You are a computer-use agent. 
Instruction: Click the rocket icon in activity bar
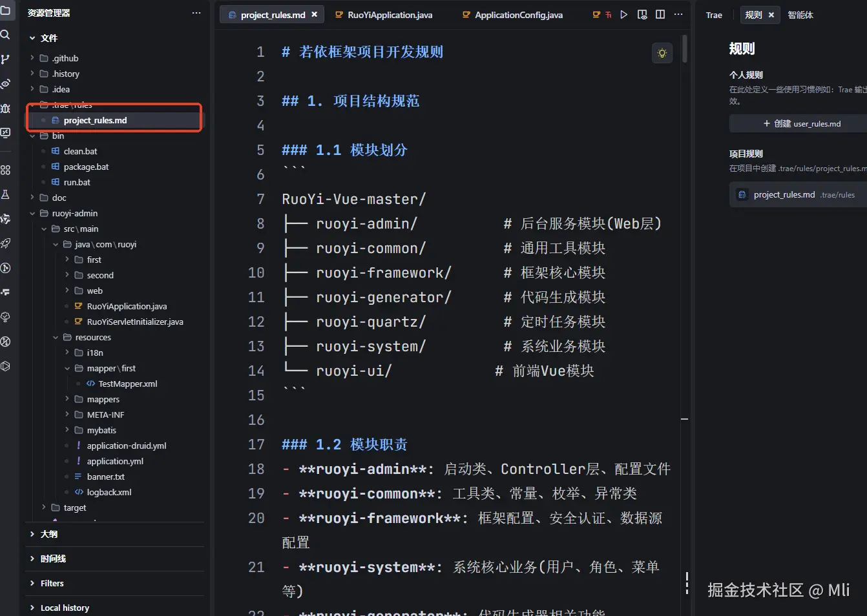pos(5,243)
